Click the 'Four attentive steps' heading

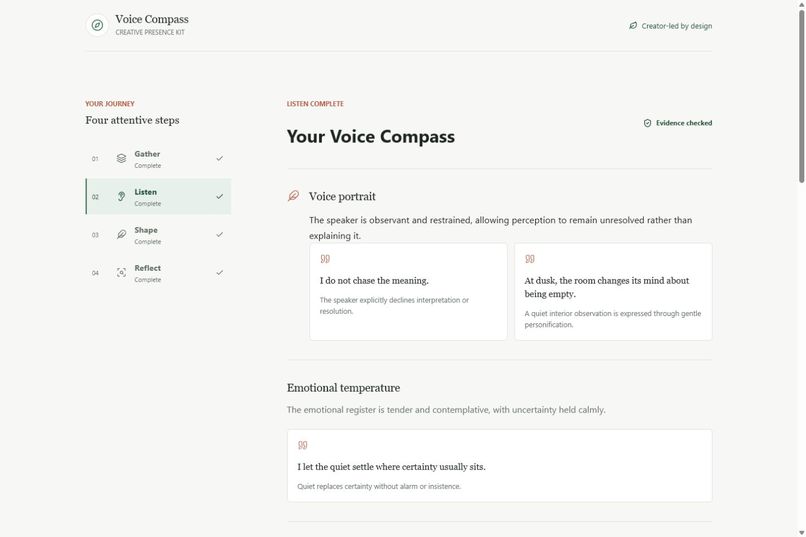point(132,120)
